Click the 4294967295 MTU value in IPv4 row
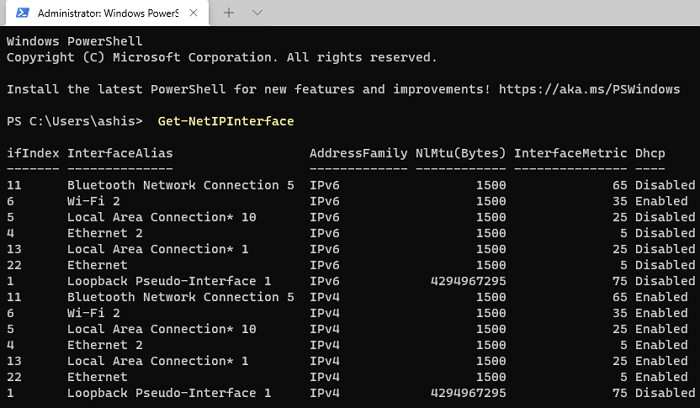 (468, 393)
